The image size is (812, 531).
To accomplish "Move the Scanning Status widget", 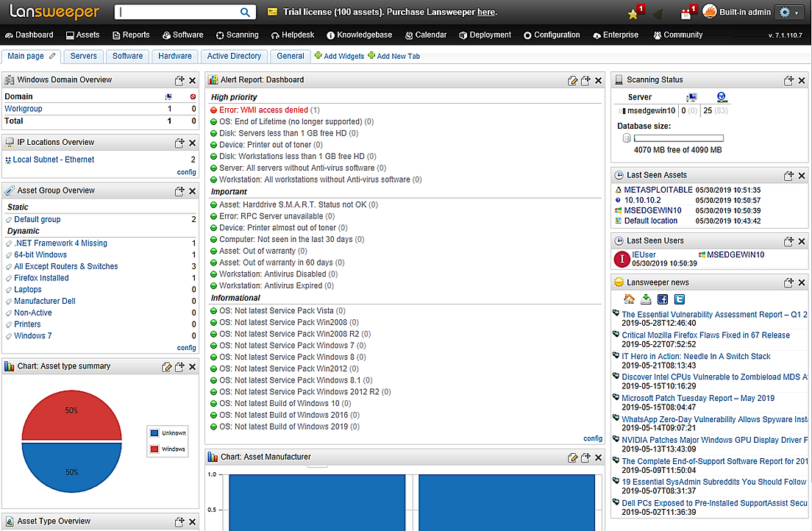I will 788,80.
